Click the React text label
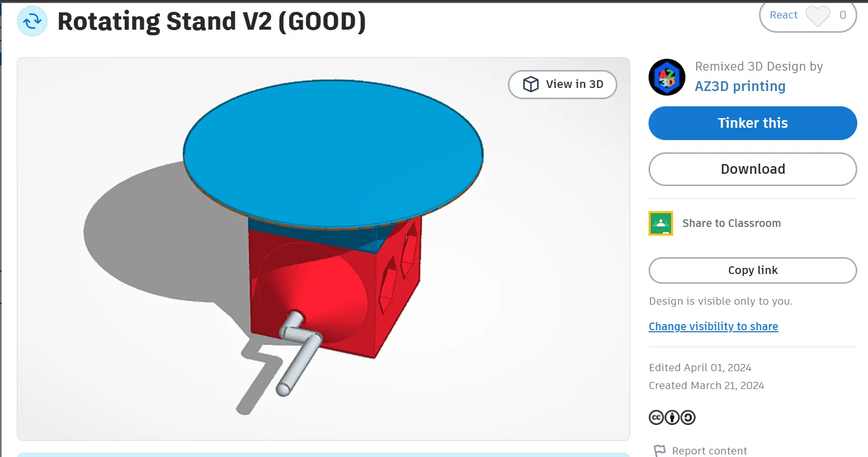Viewport: 868px width, 457px height. click(784, 15)
